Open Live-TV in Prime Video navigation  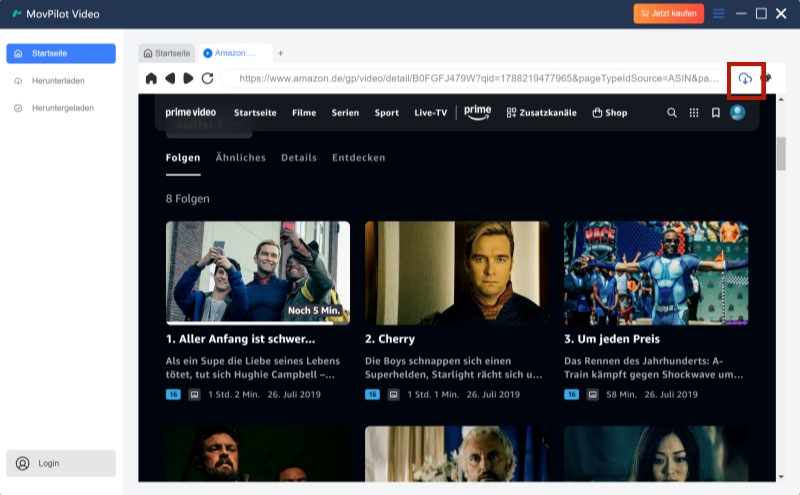pyautogui.click(x=431, y=113)
